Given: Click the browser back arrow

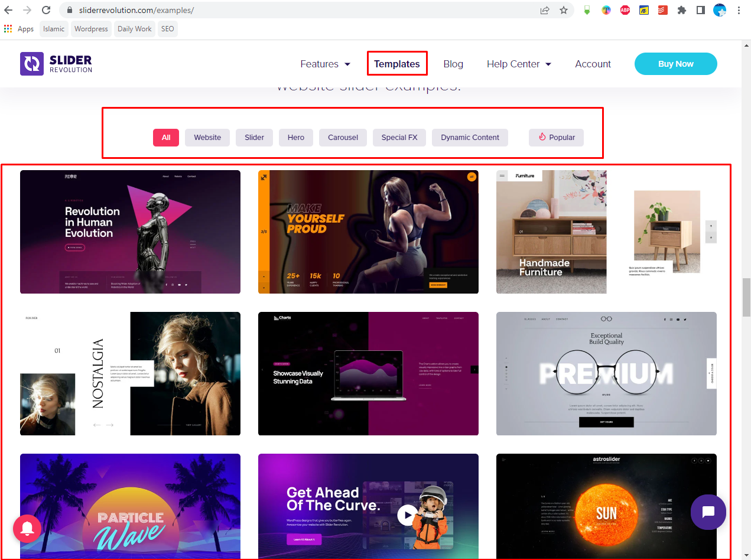Looking at the screenshot, I should 8,10.
